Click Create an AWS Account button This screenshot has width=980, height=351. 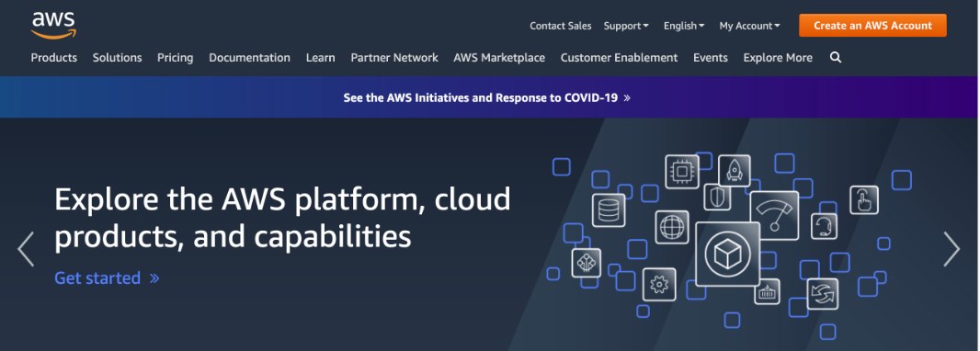pos(872,26)
